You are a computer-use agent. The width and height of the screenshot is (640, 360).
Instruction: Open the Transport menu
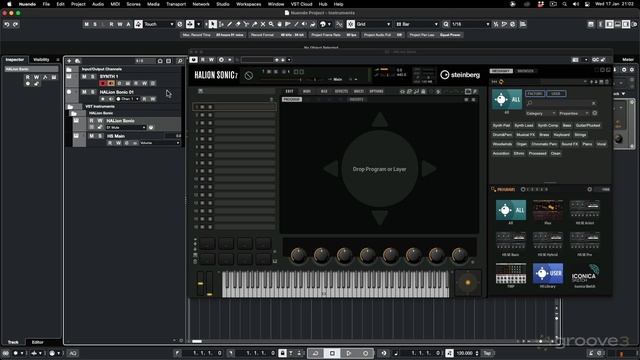tap(176, 4)
